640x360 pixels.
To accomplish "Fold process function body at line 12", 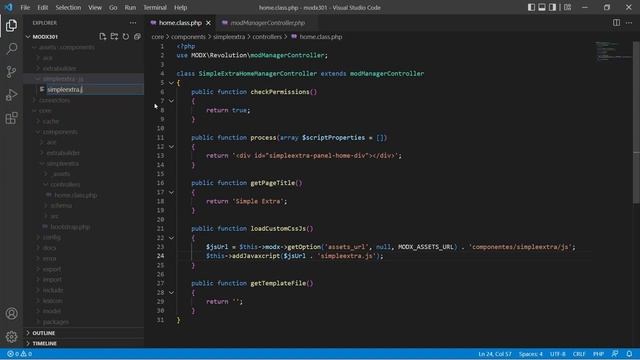I will [171, 147].
